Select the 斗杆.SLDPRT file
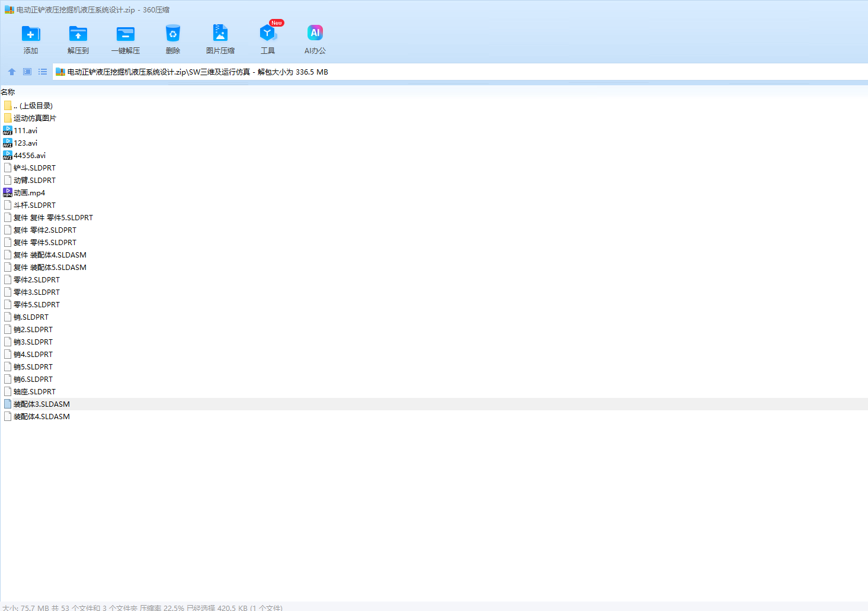This screenshot has width=868, height=611. pos(434,205)
